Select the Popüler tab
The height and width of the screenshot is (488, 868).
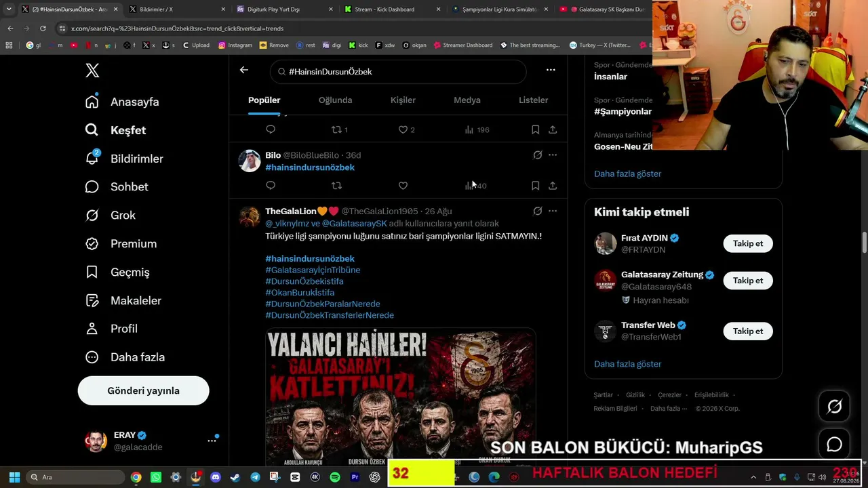pos(264,100)
